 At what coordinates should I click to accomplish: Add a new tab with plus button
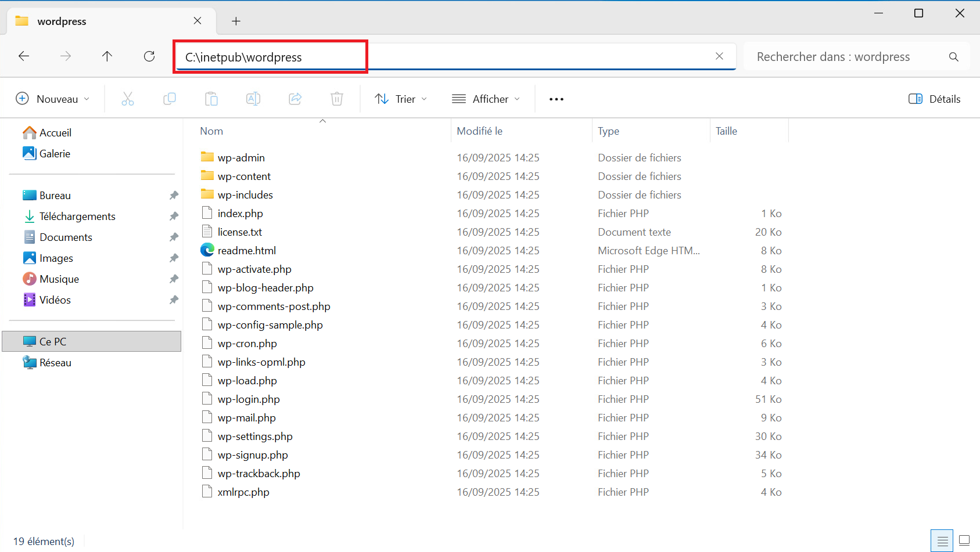coord(236,21)
